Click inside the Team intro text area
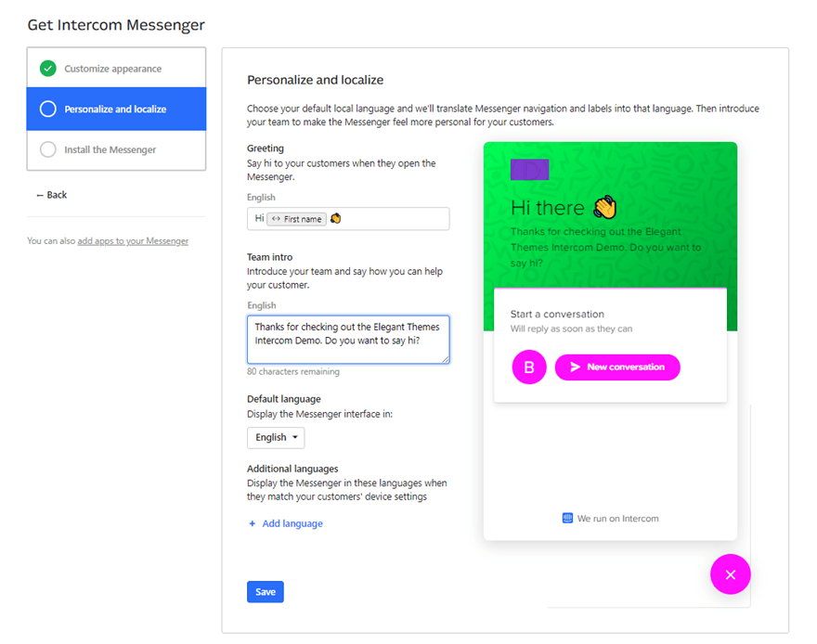This screenshot has width=817, height=644. pos(348,340)
